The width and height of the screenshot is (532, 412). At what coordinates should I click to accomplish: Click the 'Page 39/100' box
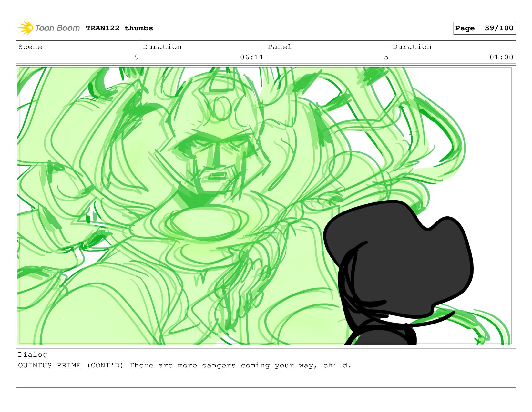484,28
